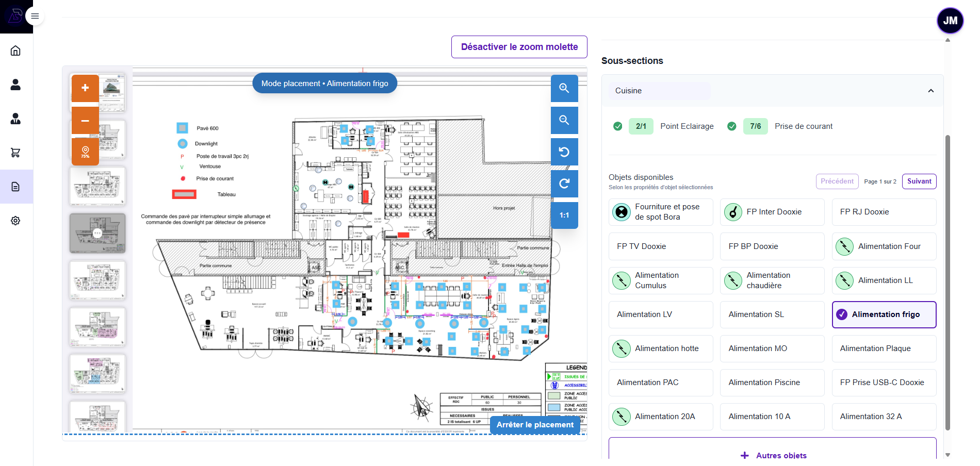Open the JM user avatar menu
980x466 pixels.
point(950,21)
